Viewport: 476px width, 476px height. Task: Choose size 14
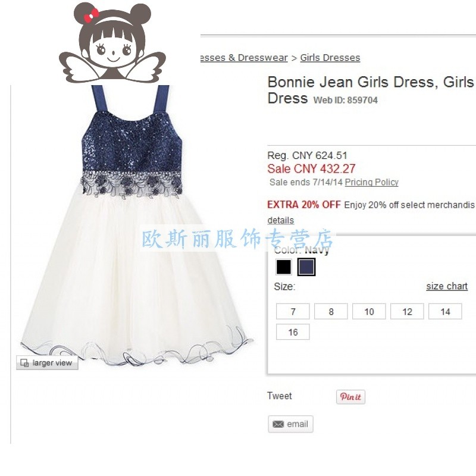[x=445, y=311]
